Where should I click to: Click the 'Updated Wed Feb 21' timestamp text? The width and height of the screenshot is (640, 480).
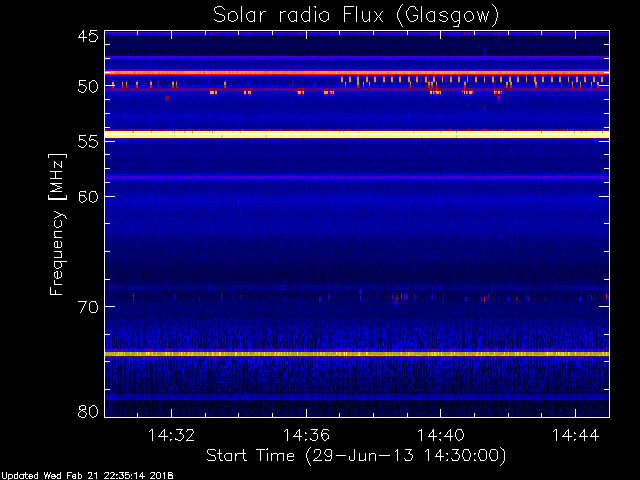87,476
